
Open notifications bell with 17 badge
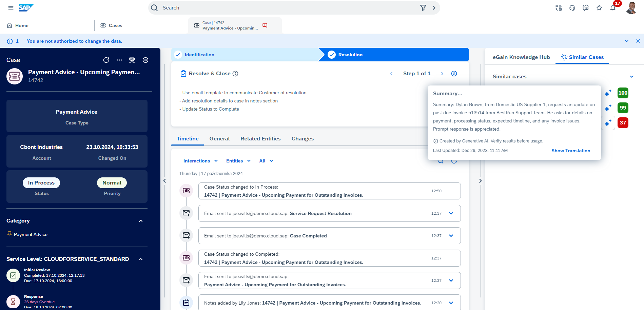coord(613,8)
